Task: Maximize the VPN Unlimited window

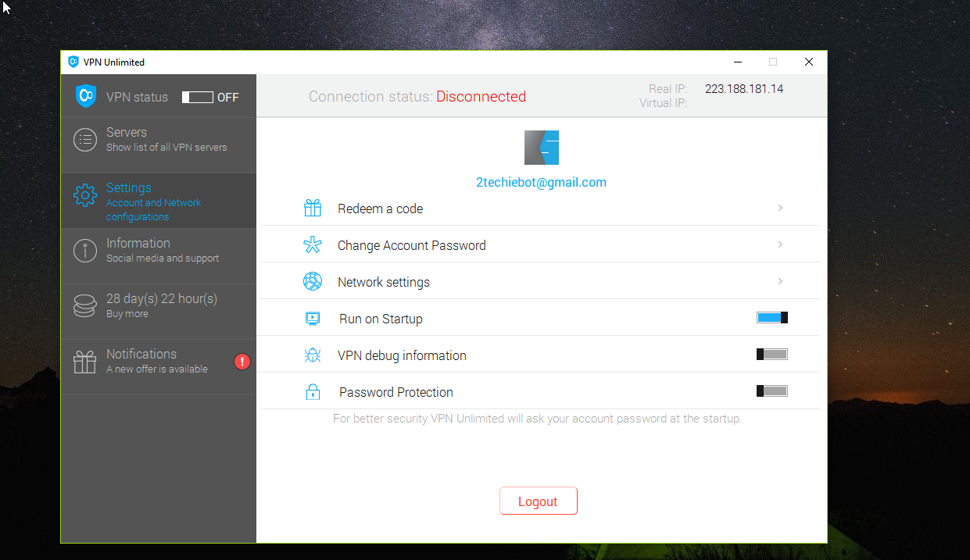Action: [773, 62]
